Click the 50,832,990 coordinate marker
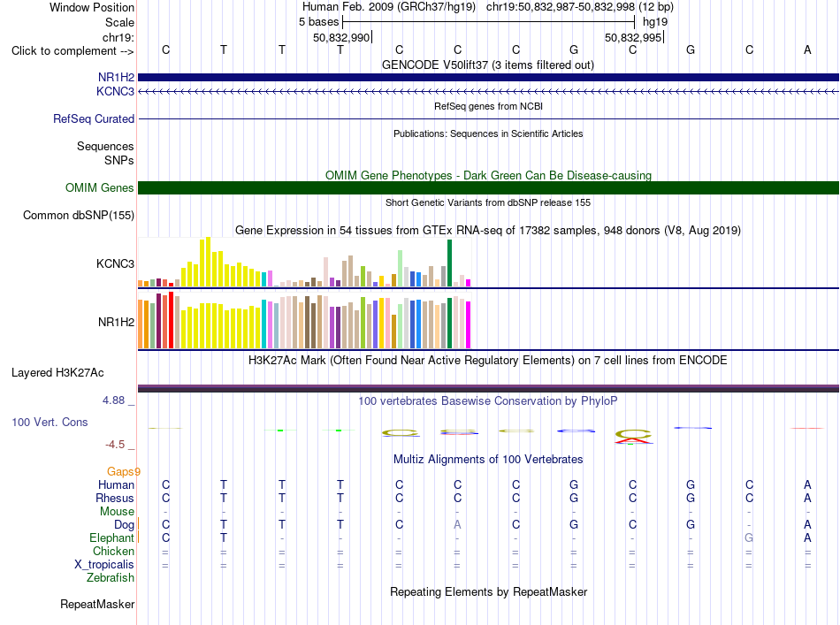Viewport: 840px width, 625px height. 342,37
